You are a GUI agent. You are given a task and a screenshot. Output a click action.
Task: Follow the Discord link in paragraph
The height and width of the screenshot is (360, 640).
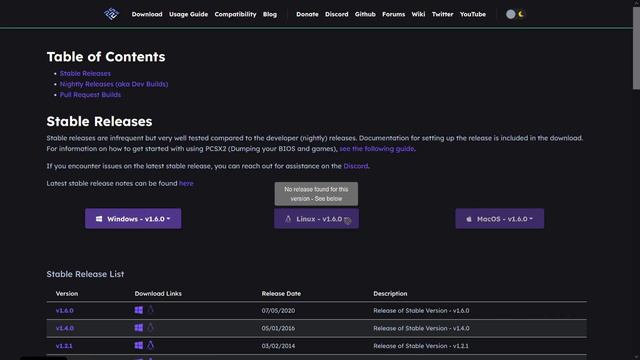(356, 166)
